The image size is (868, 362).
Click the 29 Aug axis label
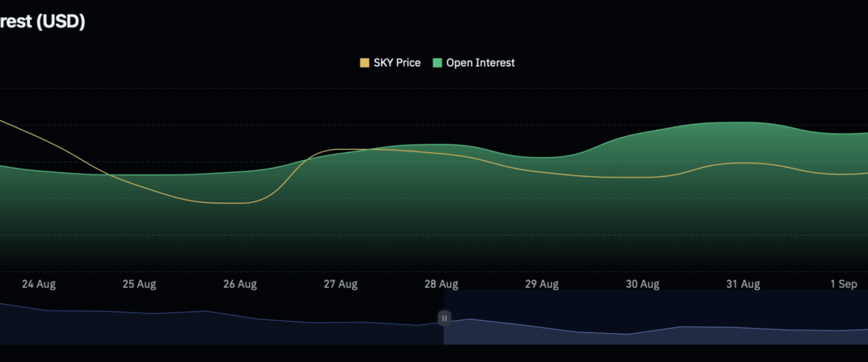[541, 284]
